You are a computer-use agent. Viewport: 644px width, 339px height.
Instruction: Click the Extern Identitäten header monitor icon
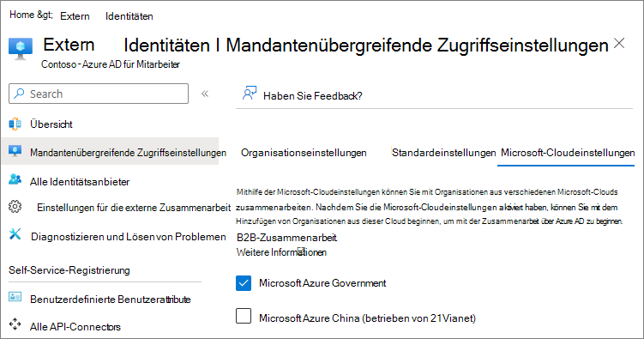click(x=21, y=49)
